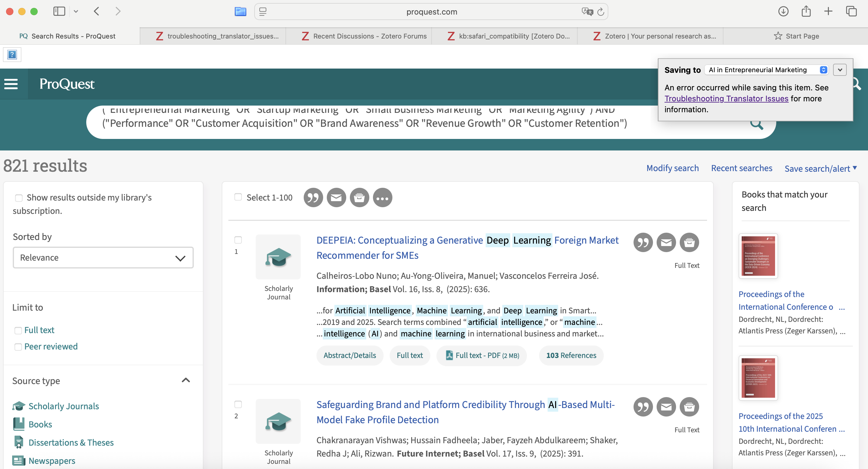Screen dimensions: 868x469
Task: Enable the Peer reviewed filter
Action: (x=18, y=347)
